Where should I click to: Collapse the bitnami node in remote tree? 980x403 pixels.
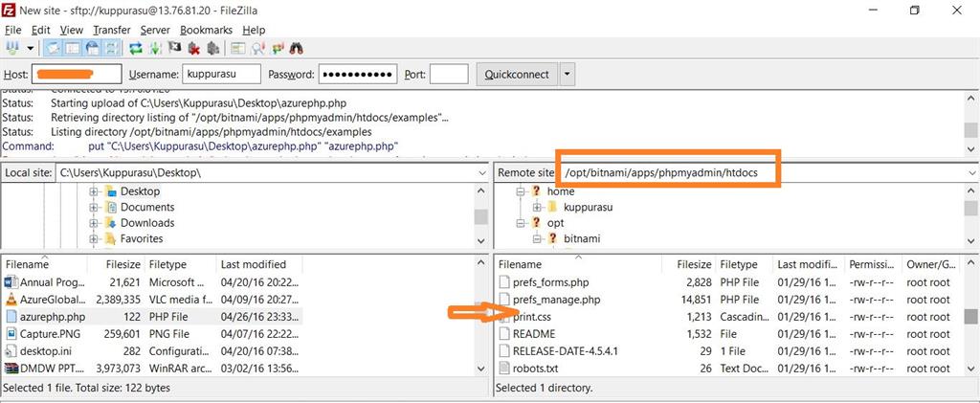[537, 238]
